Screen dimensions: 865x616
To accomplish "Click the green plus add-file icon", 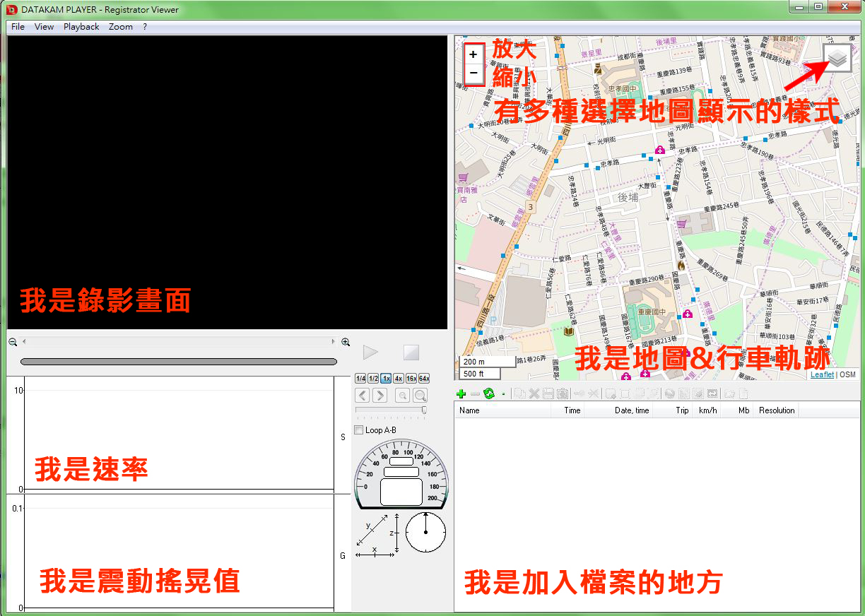I will pos(461,393).
